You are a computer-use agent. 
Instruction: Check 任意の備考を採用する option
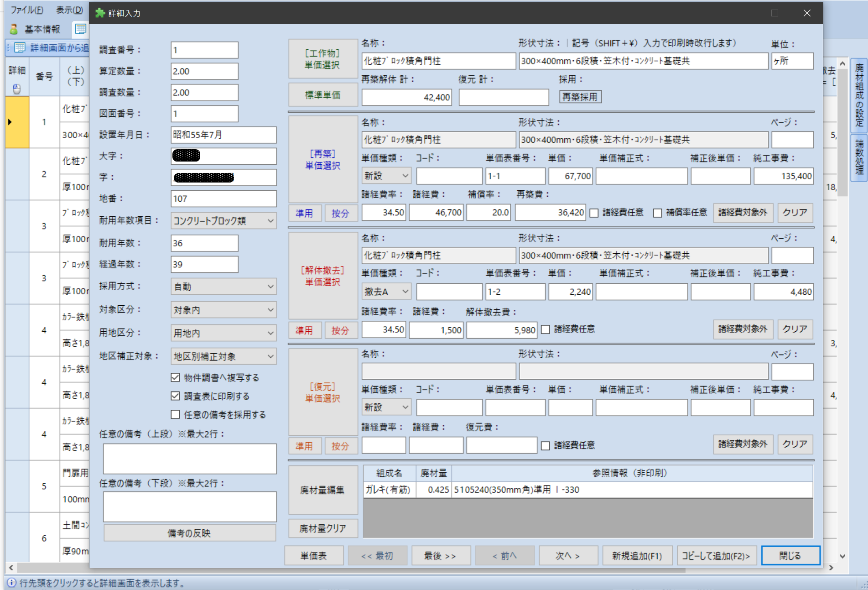click(x=175, y=414)
